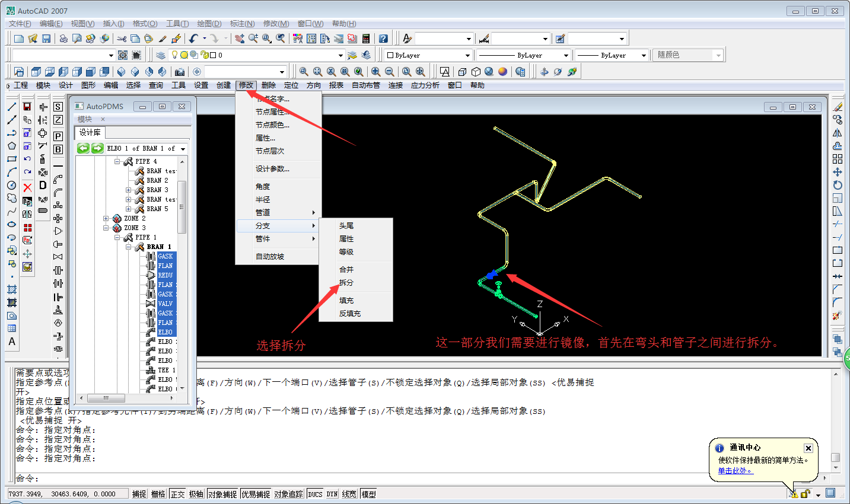Expand the ZONE 2 tree node
Screen dimensions: 850x504
click(106, 218)
